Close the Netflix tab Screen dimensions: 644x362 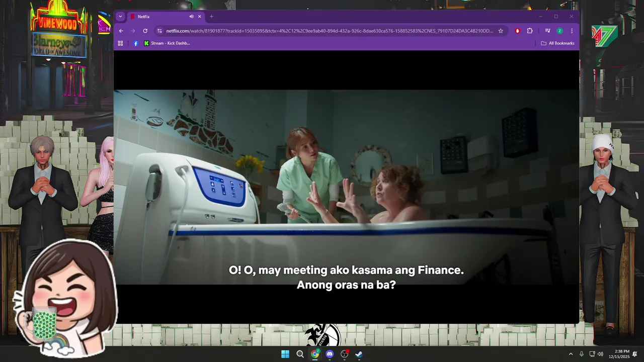pyautogui.click(x=199, y=17)
